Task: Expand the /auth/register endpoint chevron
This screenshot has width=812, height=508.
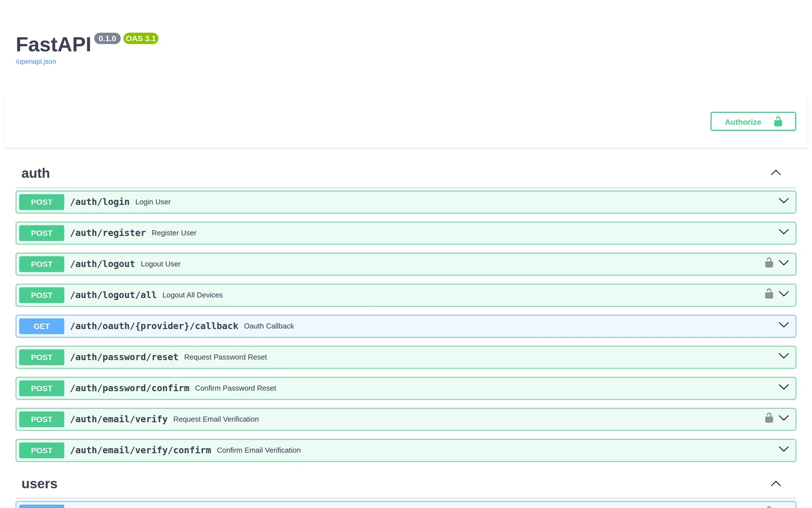Action: pyautogui.click(x=784, y=232)
